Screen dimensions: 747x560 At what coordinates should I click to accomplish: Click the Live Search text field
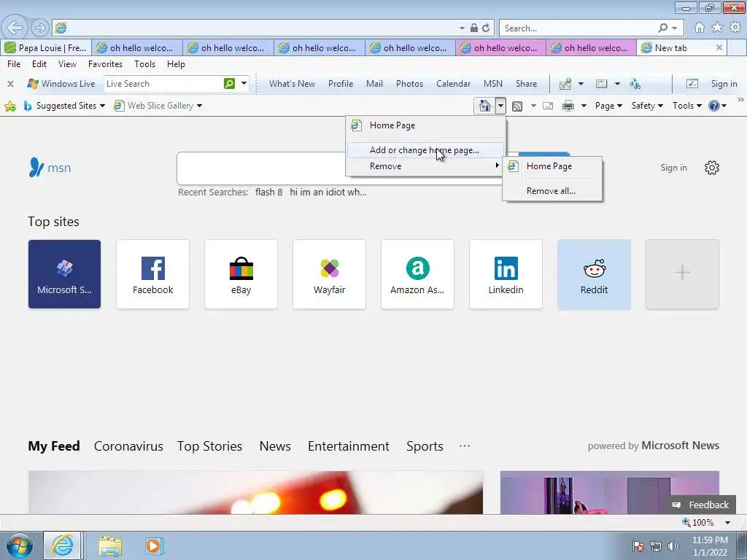(163, 84)
